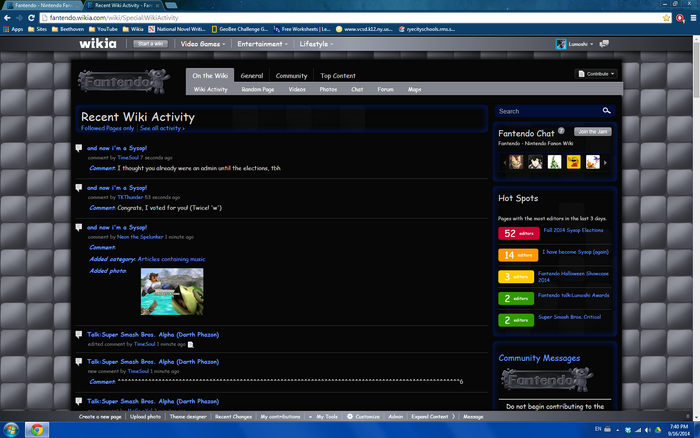The image size is (700, 438).
Task: Open Theme designer from bottom toolbar
Action: click(x=188, y=417)
